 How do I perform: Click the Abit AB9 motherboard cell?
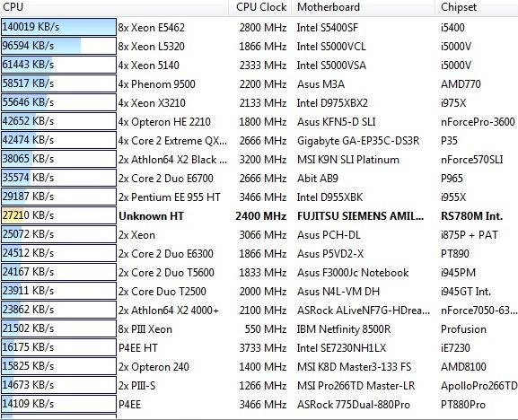tap(318, 178)
